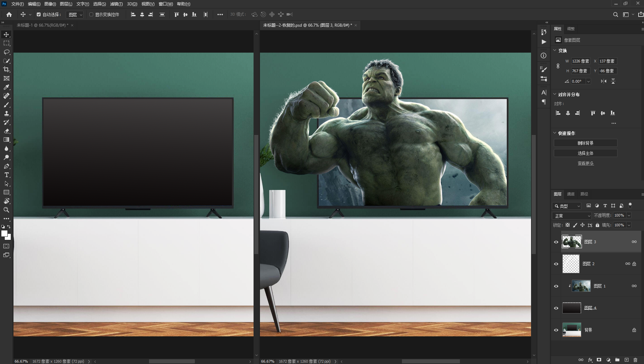Viewport: 644px width, 364px height.
Task: Click foreground color swatch
Action: click(4, 233)
